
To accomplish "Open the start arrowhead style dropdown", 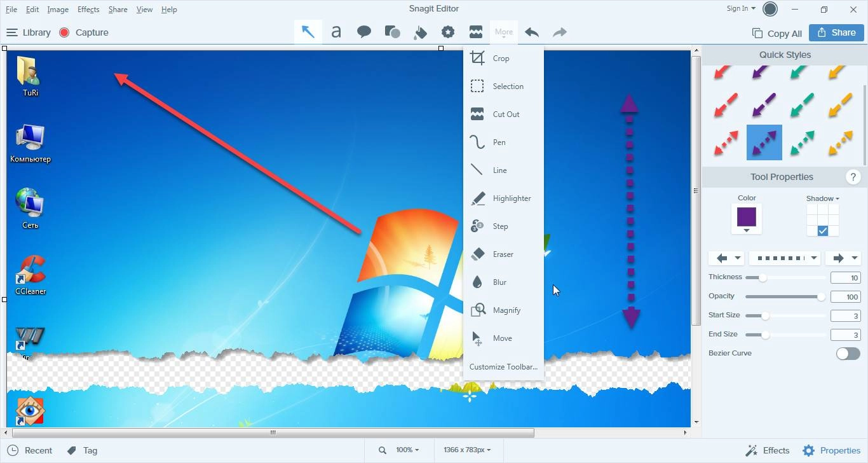I will tap(727, 258).
